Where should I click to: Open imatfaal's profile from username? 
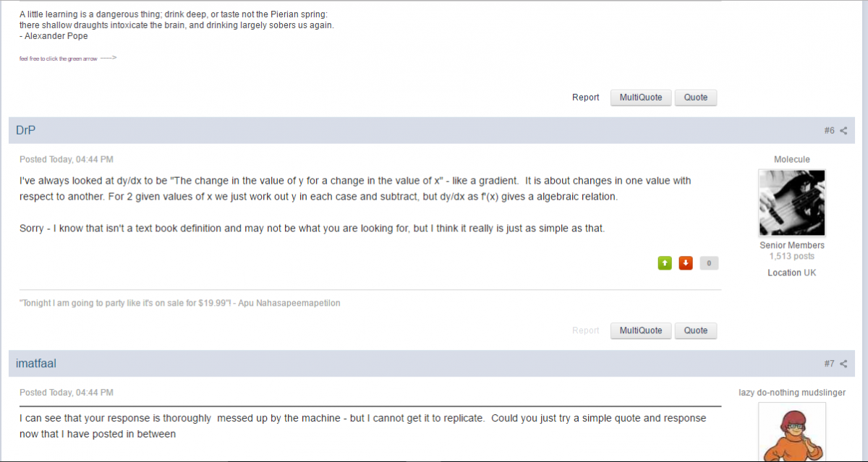(36, 364)
